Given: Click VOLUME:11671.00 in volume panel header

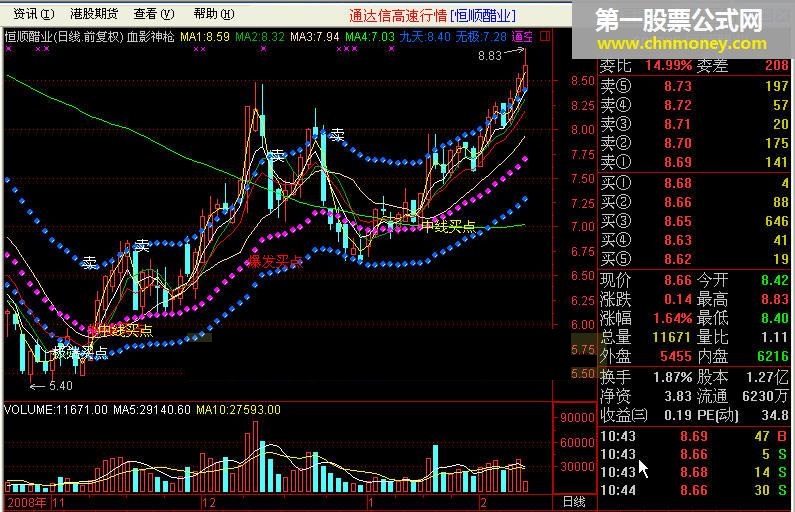Looking at the screenshot, I should click(56, 410).
